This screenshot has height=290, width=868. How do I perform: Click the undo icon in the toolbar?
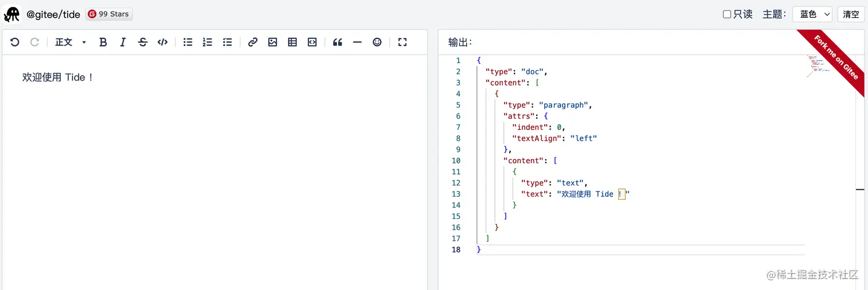[x=15, y=42]
